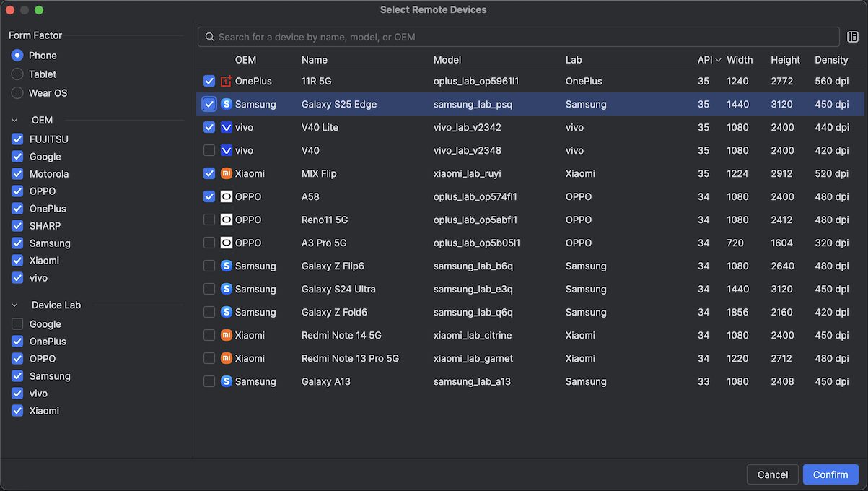
Task: Click the OPPO icon in A58 row
Action: click(x=227, y=197)
